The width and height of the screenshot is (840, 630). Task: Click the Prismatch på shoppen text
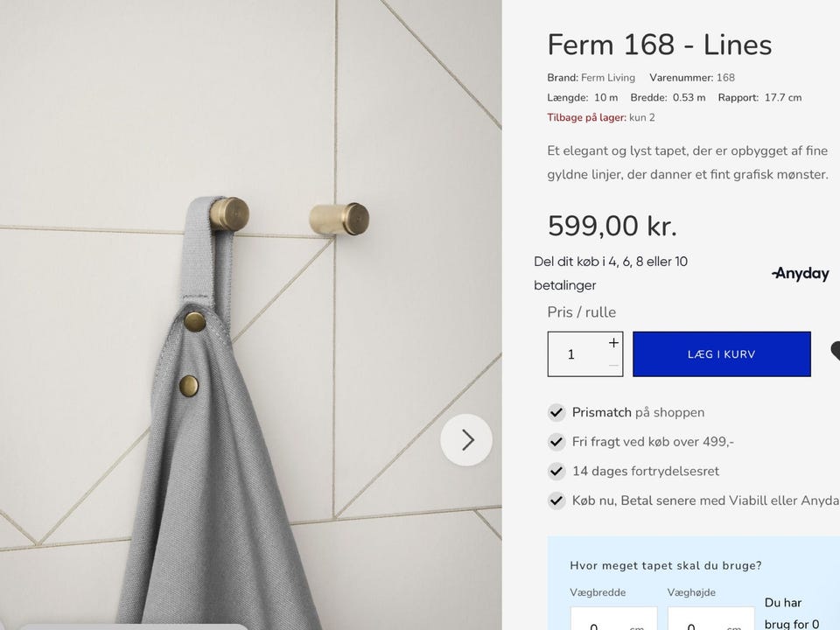(x=638, y=412)
